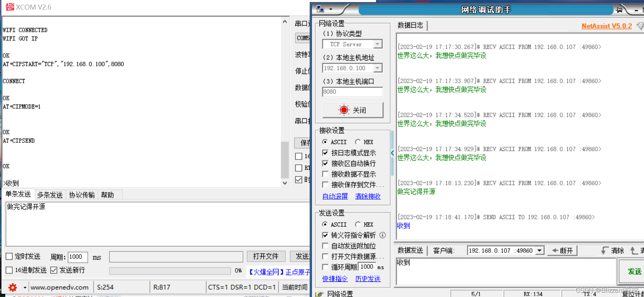Select the 数据发送 tab in NetAssist

pyautogui.click(x=410, y=251)
